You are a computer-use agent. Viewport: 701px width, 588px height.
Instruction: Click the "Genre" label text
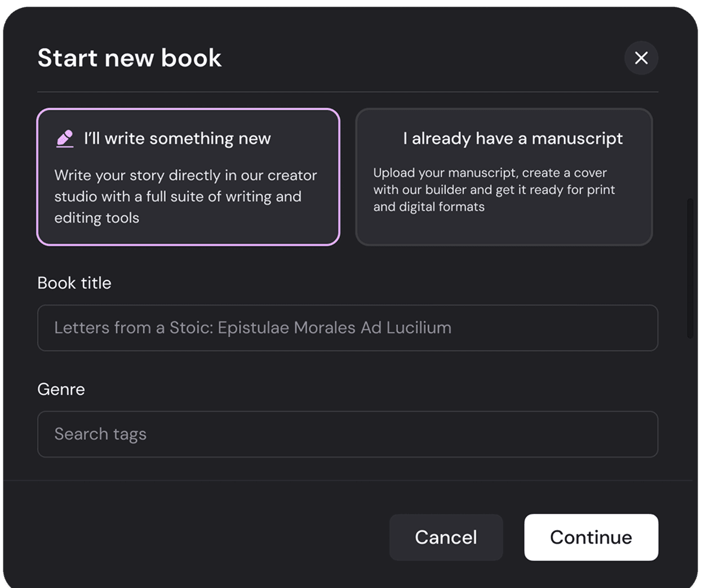click(61, 389)
